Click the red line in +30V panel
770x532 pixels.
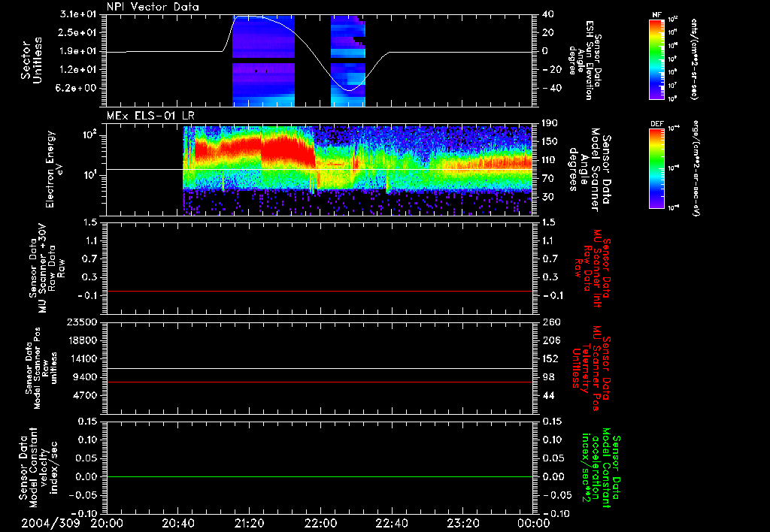click(x=320, y=291)
